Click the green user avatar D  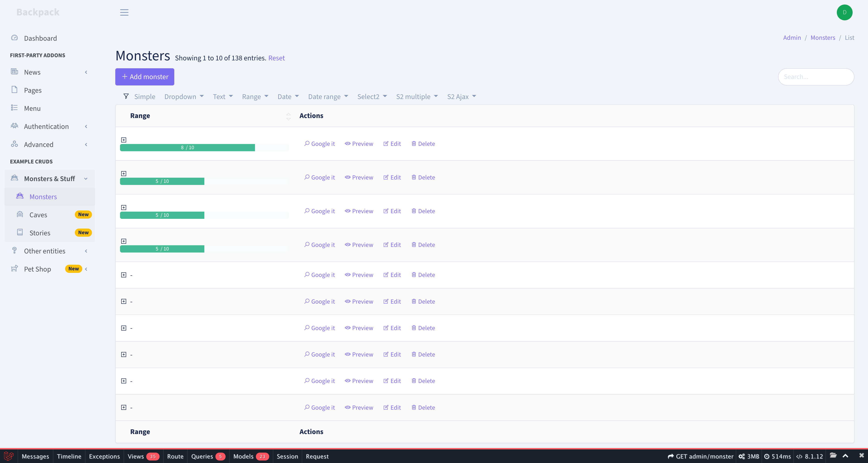point(844,12)
